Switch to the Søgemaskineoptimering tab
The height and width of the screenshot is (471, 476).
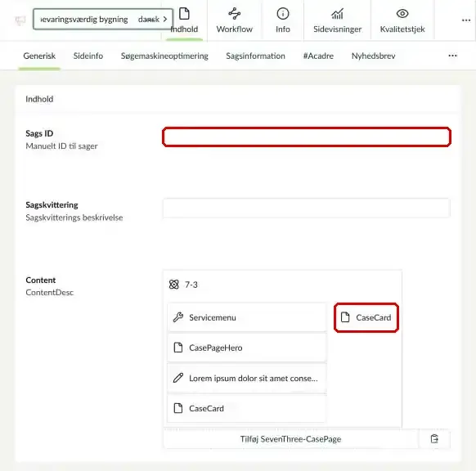(164, 56)
